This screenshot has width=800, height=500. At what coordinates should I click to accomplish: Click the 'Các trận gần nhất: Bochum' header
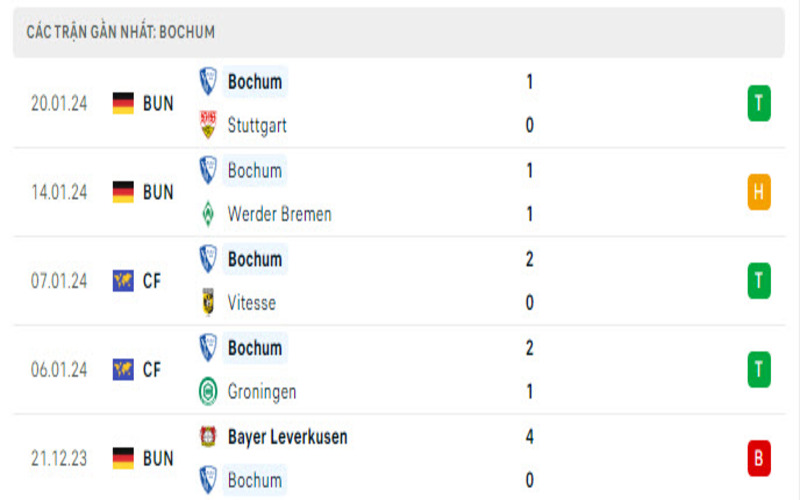point(120,32)
